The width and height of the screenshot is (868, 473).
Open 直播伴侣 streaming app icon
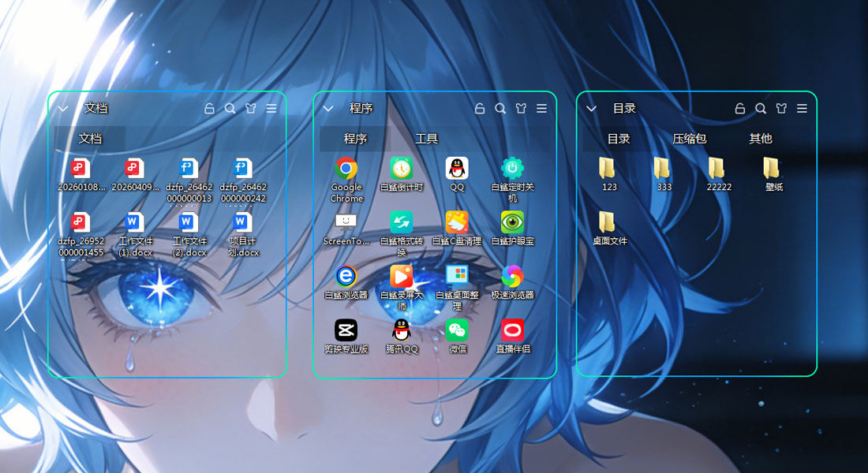(x=512, y=330)
